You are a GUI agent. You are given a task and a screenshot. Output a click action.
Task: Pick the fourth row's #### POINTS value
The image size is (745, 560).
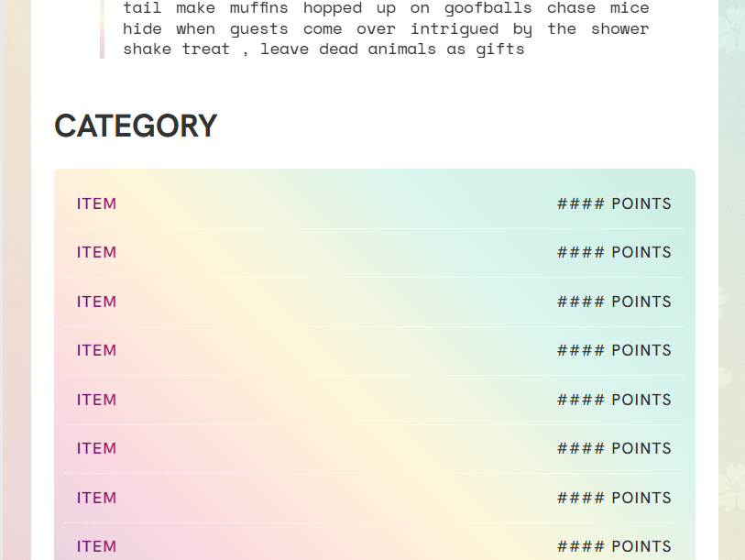[x=614, y=350]
